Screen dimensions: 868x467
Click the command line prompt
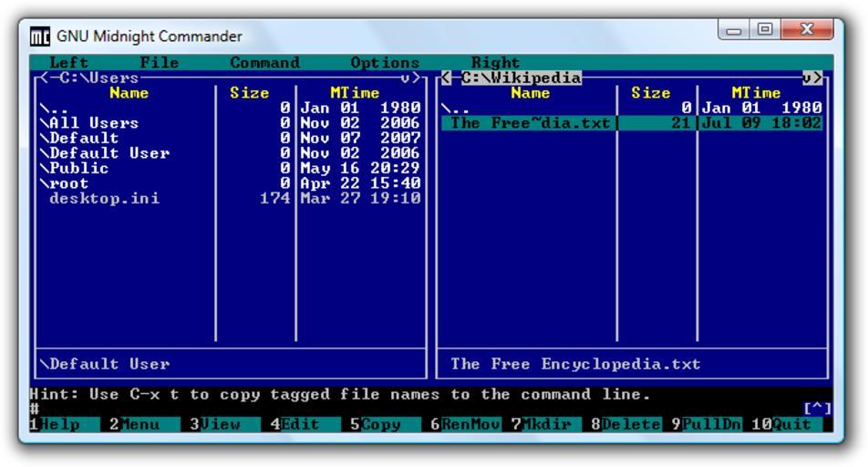35,409
